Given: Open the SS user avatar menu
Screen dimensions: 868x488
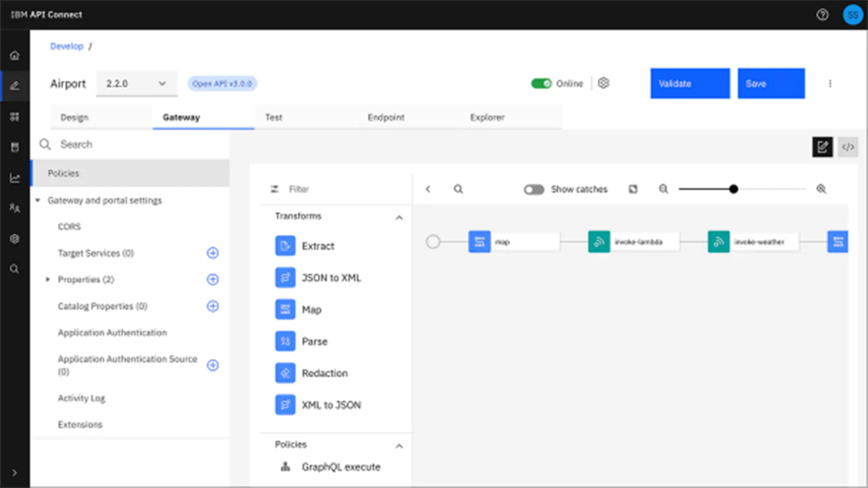Looking at the screenshot, I should tap(853, 15).
